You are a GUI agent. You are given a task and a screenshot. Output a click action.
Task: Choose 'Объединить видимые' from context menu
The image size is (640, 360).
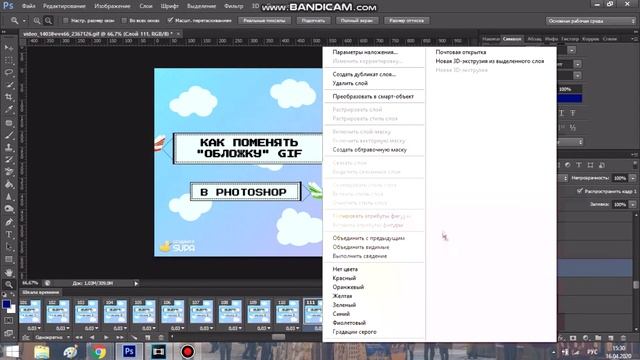pos(361,247)
